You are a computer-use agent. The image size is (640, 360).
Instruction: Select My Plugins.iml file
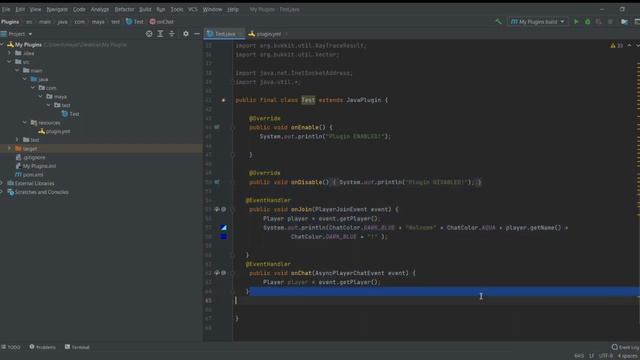click(x=36, y=166)
